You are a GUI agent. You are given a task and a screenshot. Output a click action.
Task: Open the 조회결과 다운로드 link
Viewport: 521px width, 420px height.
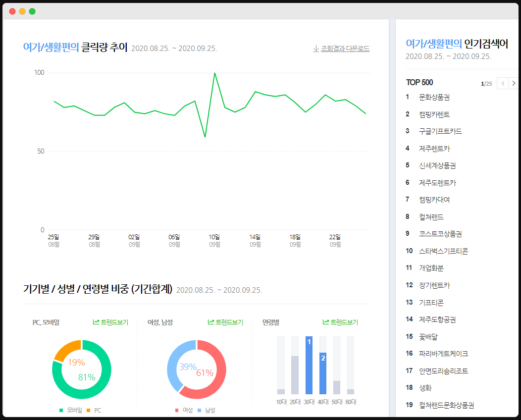(x=345, y=49)
